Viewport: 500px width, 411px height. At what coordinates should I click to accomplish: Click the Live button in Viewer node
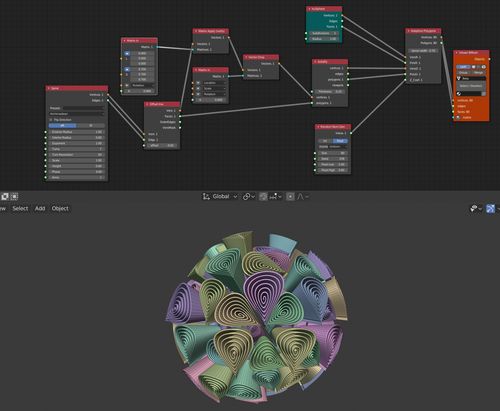(x=463, y=67)
